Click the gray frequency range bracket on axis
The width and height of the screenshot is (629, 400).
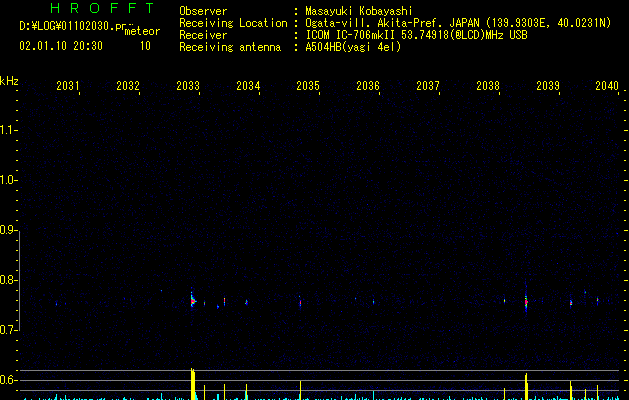tap(20, 280)
